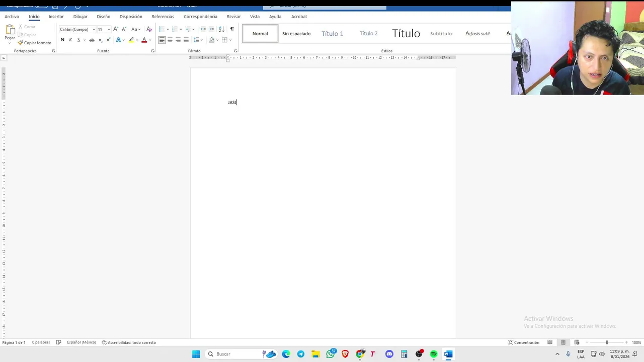
Task: Clear all formatting icon
Action: point(149,29)
